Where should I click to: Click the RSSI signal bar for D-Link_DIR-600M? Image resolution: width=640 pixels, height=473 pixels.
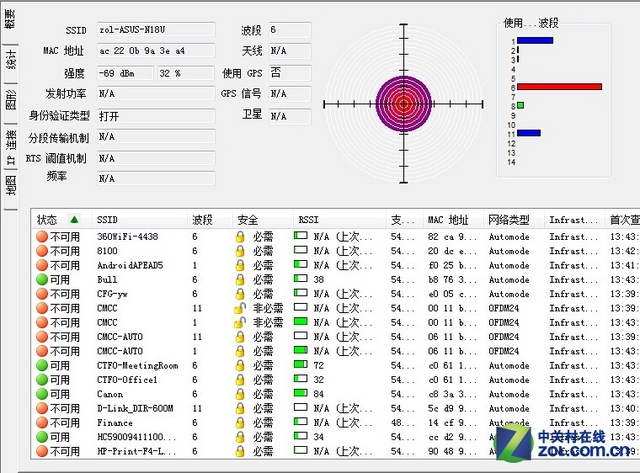[x=301, y=407]
